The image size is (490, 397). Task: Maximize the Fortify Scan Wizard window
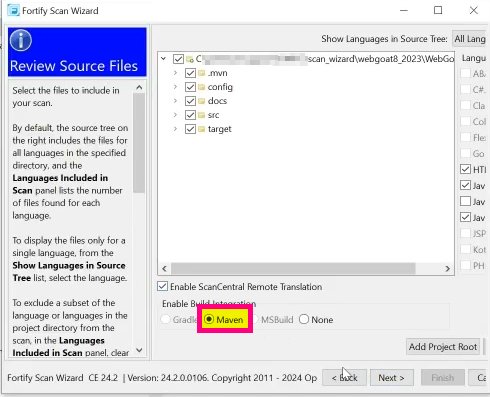tap(438, 10)
